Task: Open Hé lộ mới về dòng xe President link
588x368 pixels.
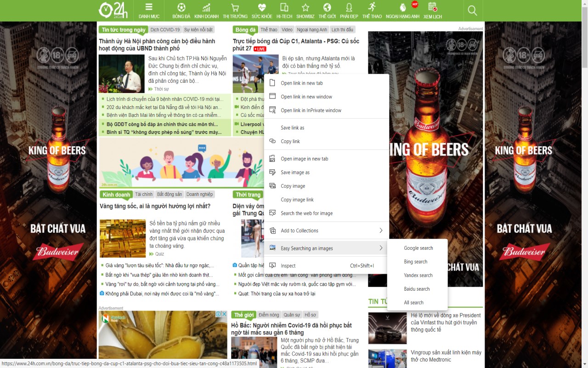Action: pos(446,322)
